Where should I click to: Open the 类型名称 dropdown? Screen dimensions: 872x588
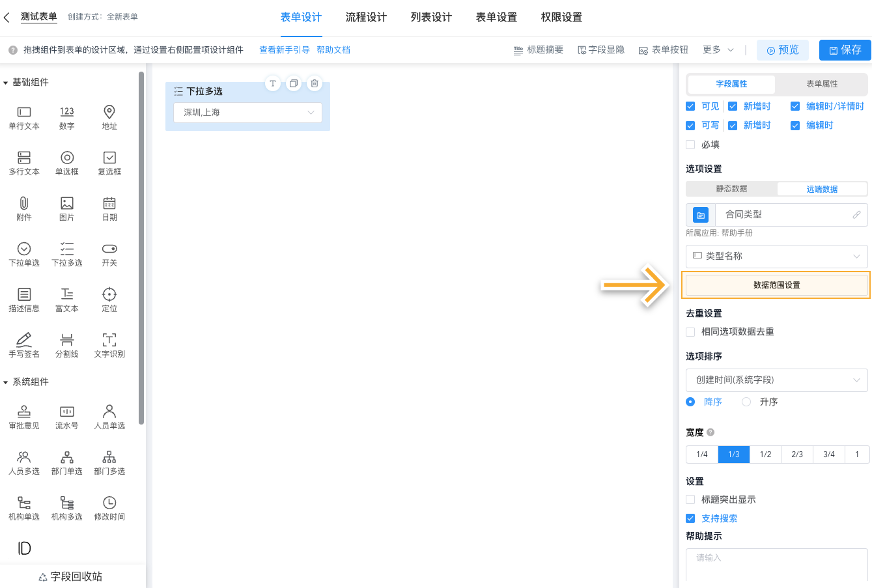[776, 256]
